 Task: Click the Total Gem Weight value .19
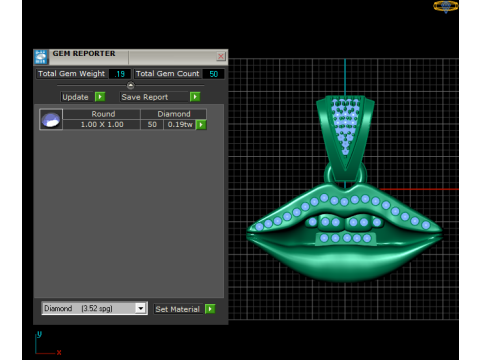[119, 74]
